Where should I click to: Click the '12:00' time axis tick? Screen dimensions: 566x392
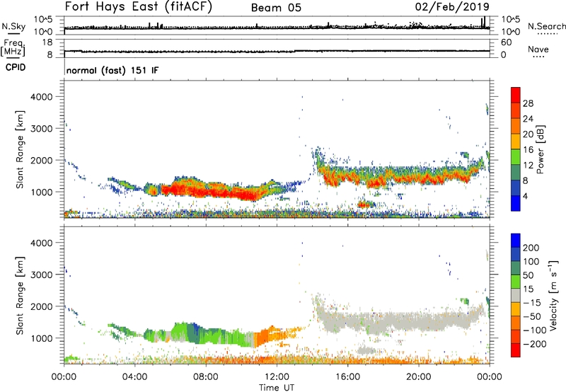277,377
